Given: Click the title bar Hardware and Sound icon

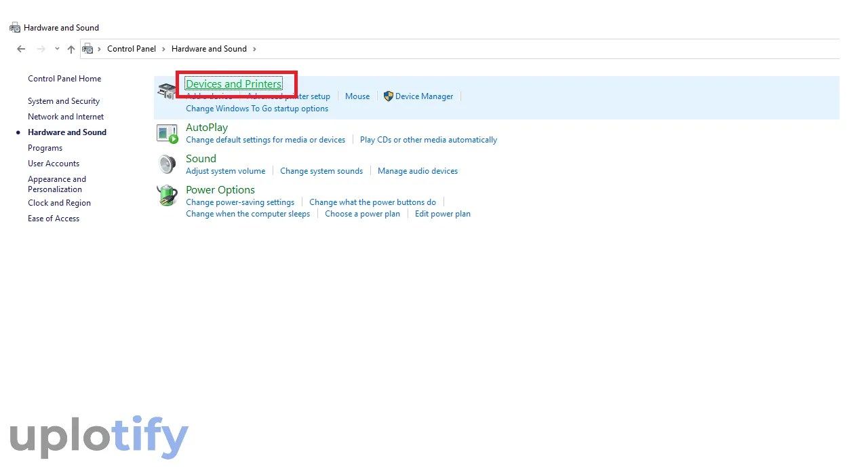Looking at the screenshot, I should pyautogui.click(x=15, y=28).
